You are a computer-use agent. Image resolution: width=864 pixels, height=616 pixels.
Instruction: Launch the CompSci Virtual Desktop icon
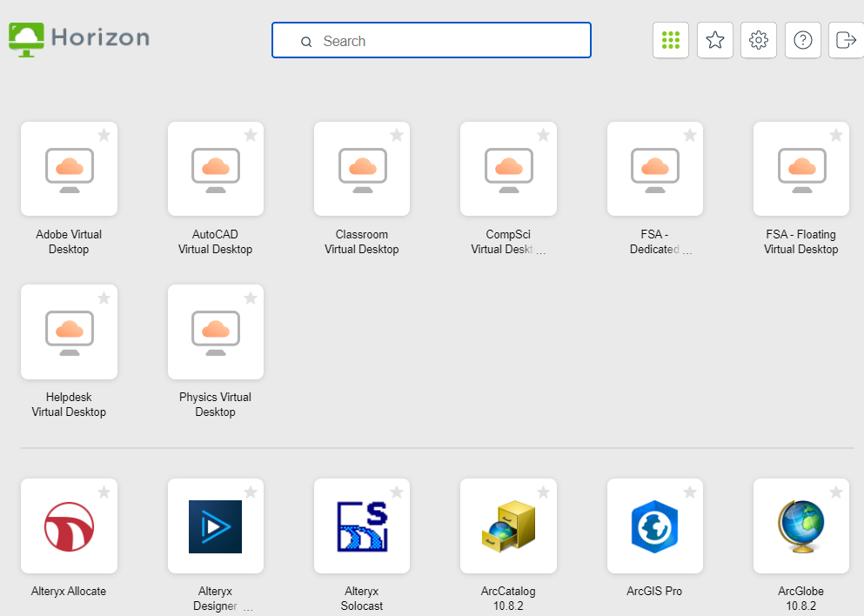508,169
